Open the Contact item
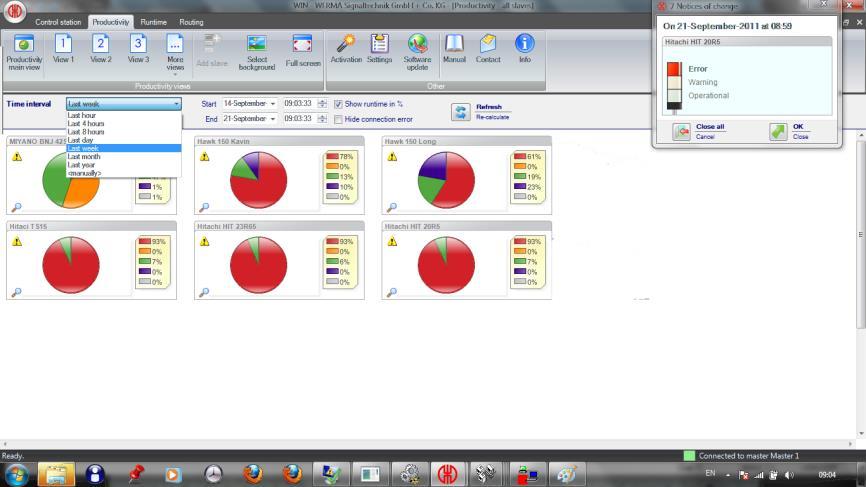866x487 pixels. (488, 49)
